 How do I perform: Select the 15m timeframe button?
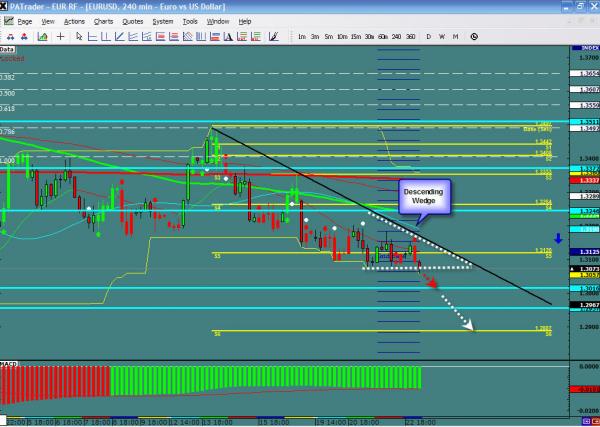click(x=356, y=36)
